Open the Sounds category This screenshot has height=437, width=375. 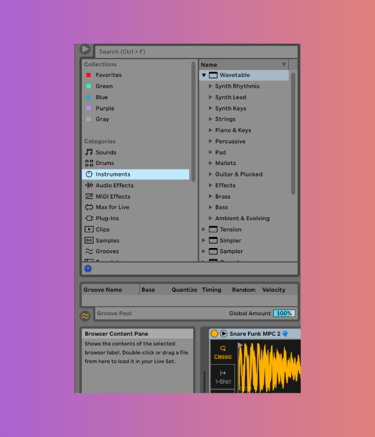[101, 152]
